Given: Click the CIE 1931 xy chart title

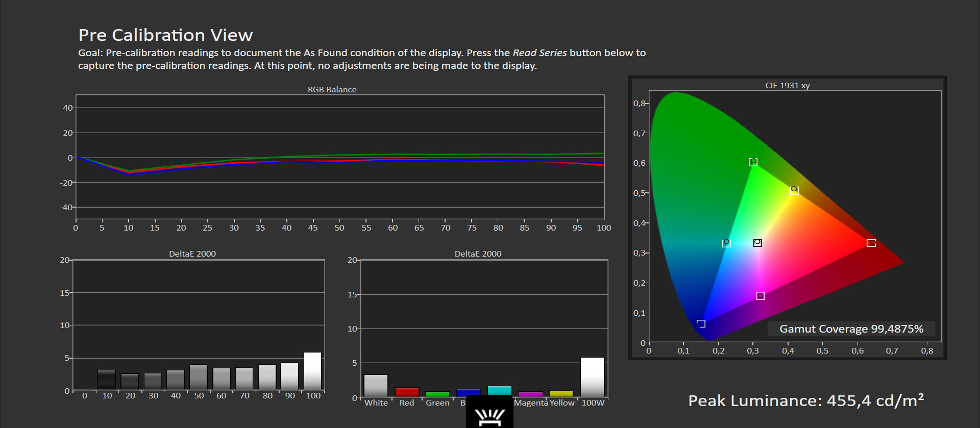Looking at the screenshot, I should click(x=787, y=85).
